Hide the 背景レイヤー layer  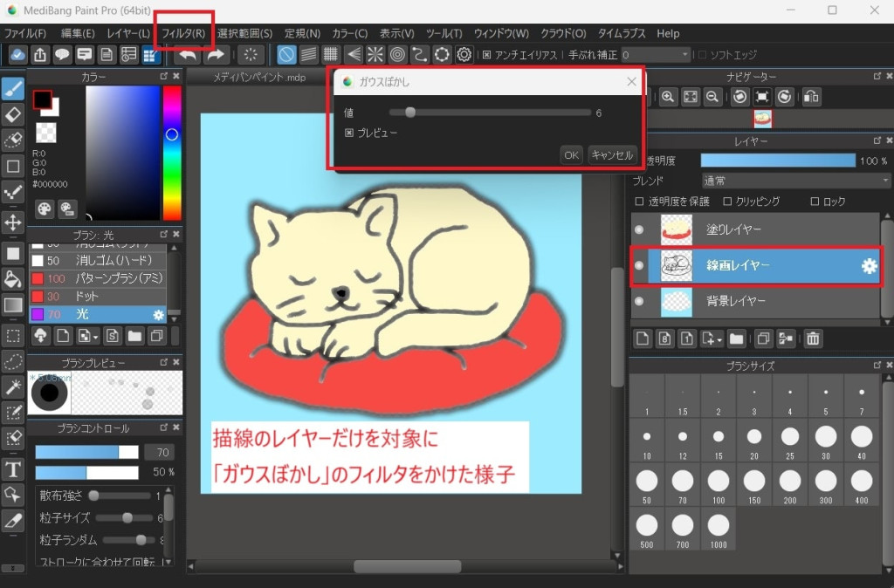[639, 301]
